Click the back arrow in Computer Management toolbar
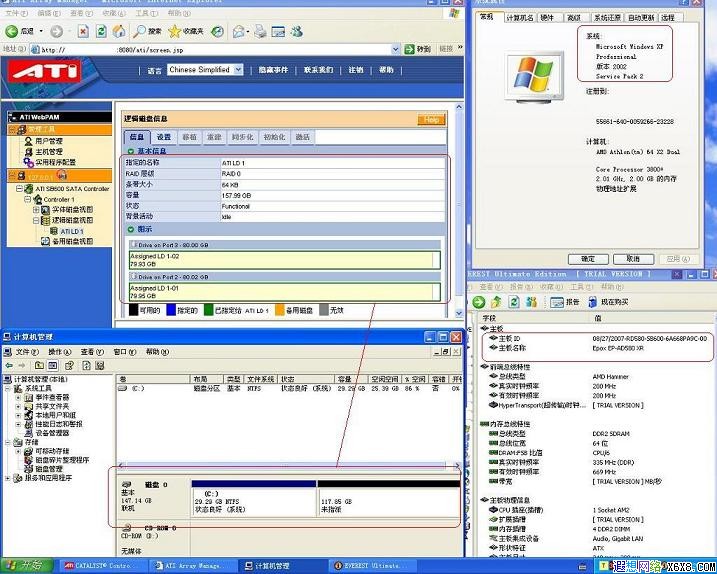This screenshot has width=717, height=574. pos(9,365)
